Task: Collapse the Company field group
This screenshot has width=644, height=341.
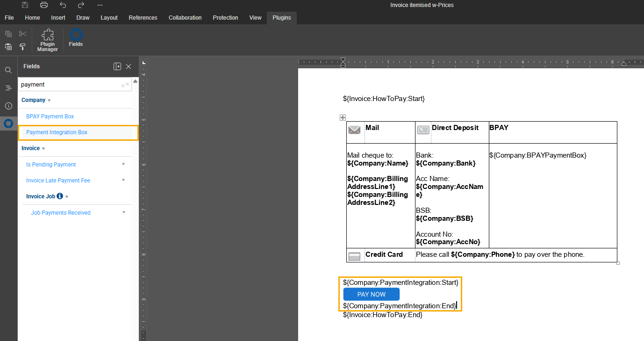Action: pyautogui.click(x=48, y=100)
